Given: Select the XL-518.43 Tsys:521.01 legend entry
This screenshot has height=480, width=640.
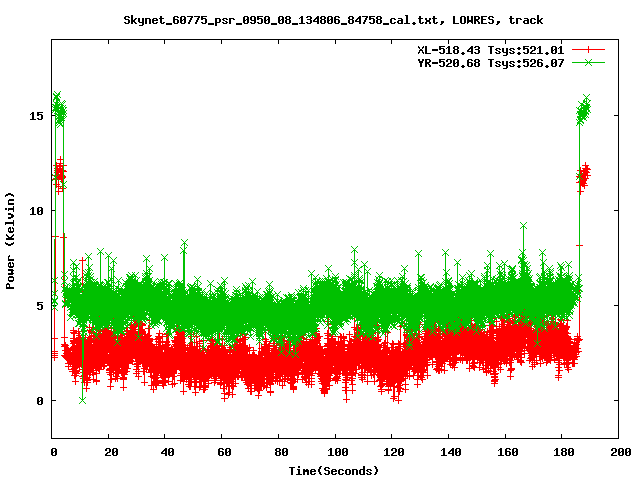Looking at the screenshot, I should 490,50.
